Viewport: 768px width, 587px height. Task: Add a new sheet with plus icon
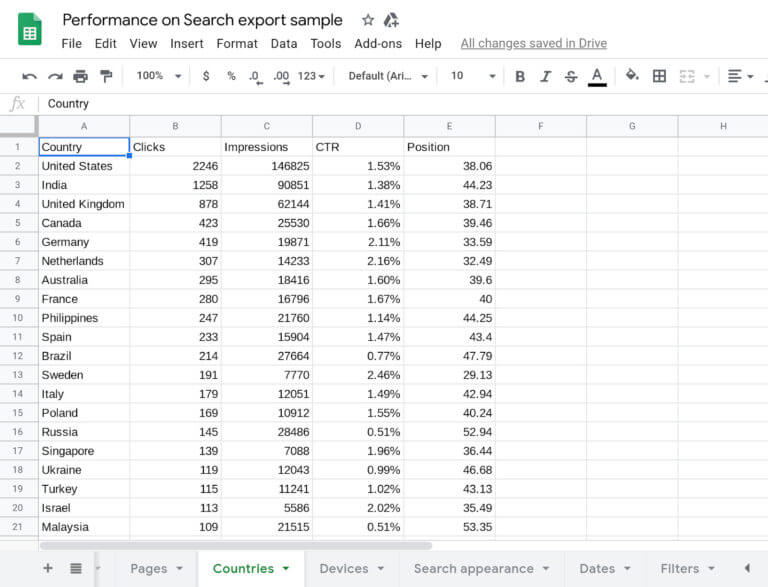click(x=47, y=568)
